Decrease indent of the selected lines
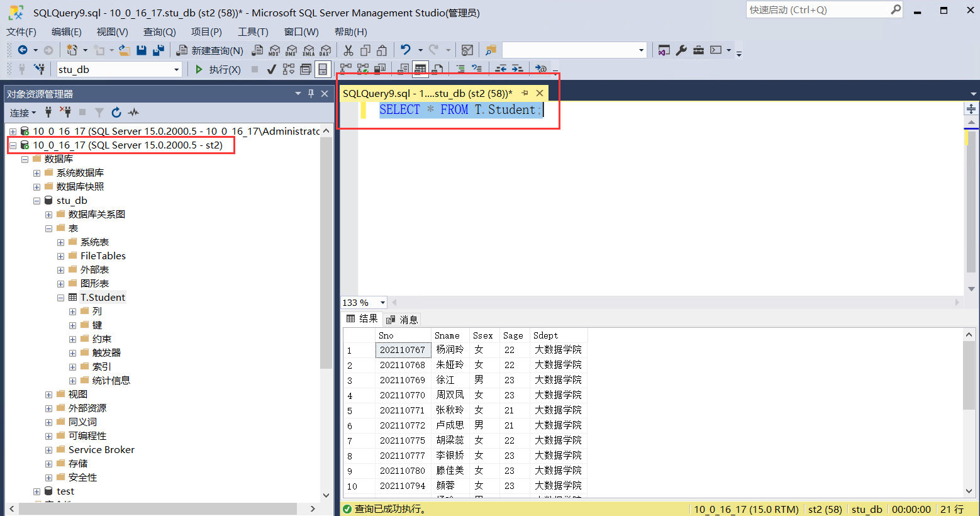Image resolution: width=980 pixels, height=516 pixels. pyautogui.click(x=501, y=69)
